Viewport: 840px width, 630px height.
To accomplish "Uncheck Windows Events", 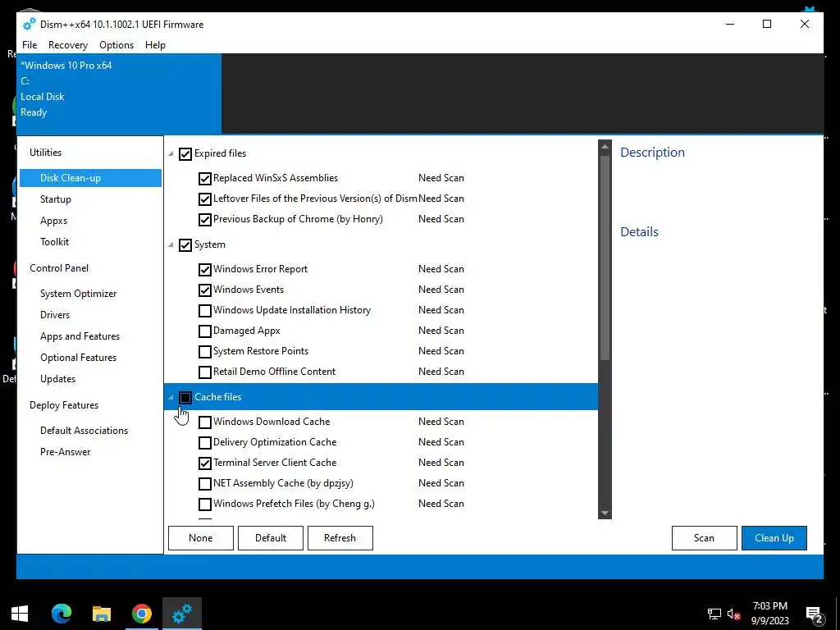I will pos(204,290).
